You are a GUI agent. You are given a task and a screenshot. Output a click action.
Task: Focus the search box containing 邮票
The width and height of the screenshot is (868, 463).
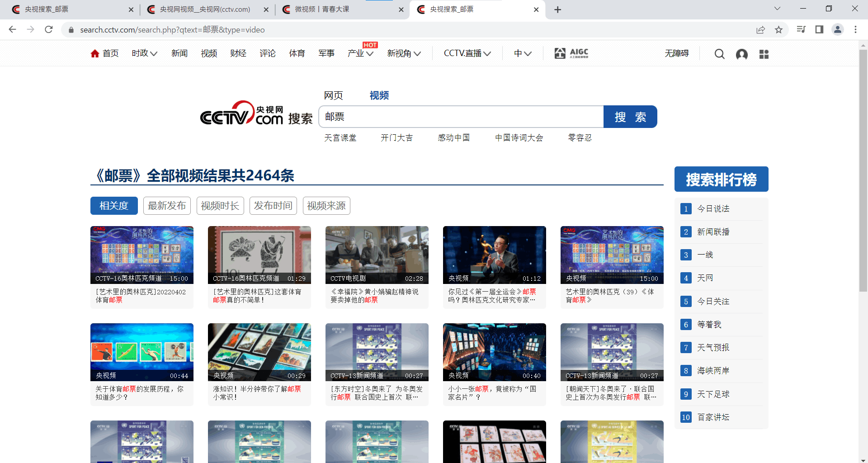[461, 117]
